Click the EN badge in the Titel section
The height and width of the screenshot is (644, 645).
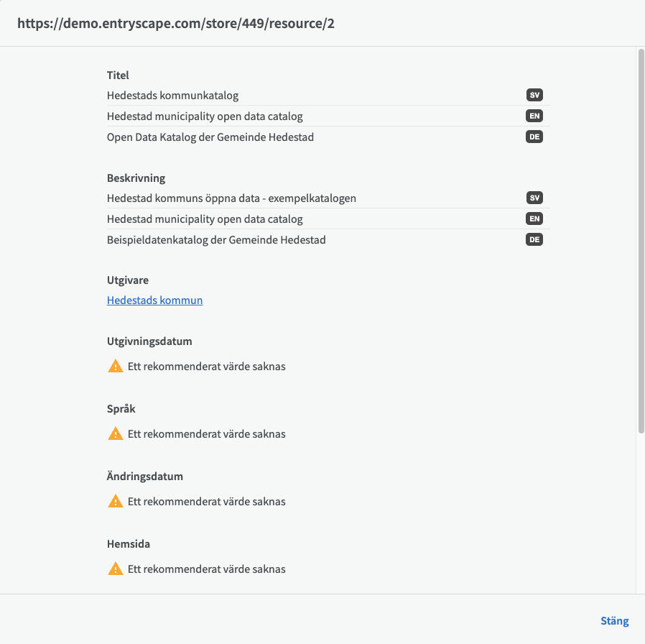534,116
